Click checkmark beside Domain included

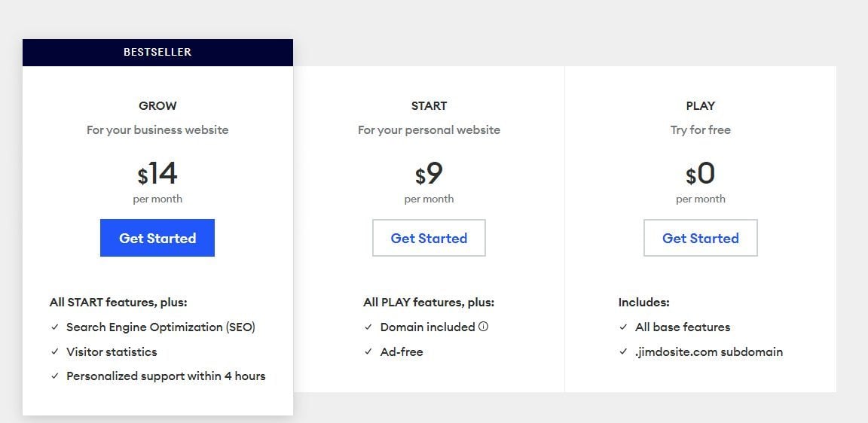click(368, 327)
